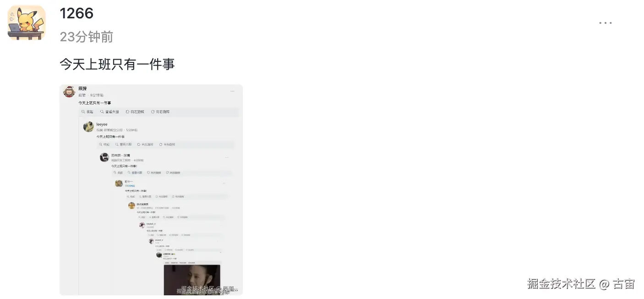Click the three-dot menu on 辰雅's nested post
Image resolution: width=644 pixels, height=299 pixels.
click(x=233, y=91)
